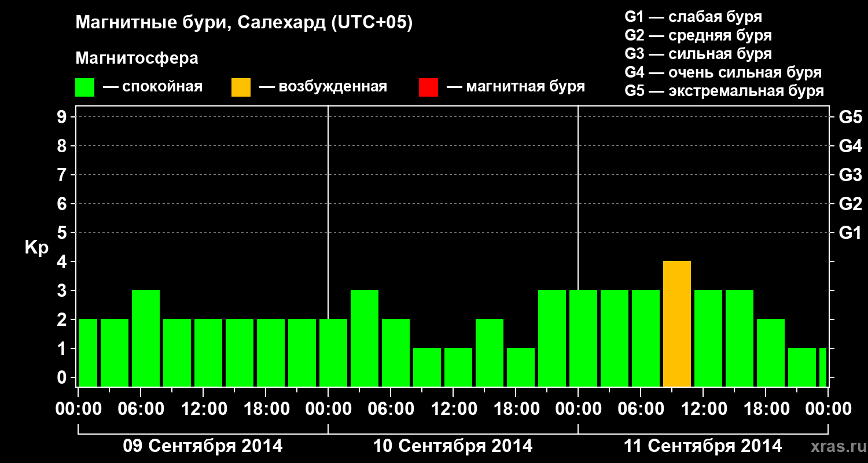Image resolution: width=868 pixels, height=463 pixels.
Task: Select the Kp 1 bar at 09:00 on 10 September
Action: tap(427, 368)
